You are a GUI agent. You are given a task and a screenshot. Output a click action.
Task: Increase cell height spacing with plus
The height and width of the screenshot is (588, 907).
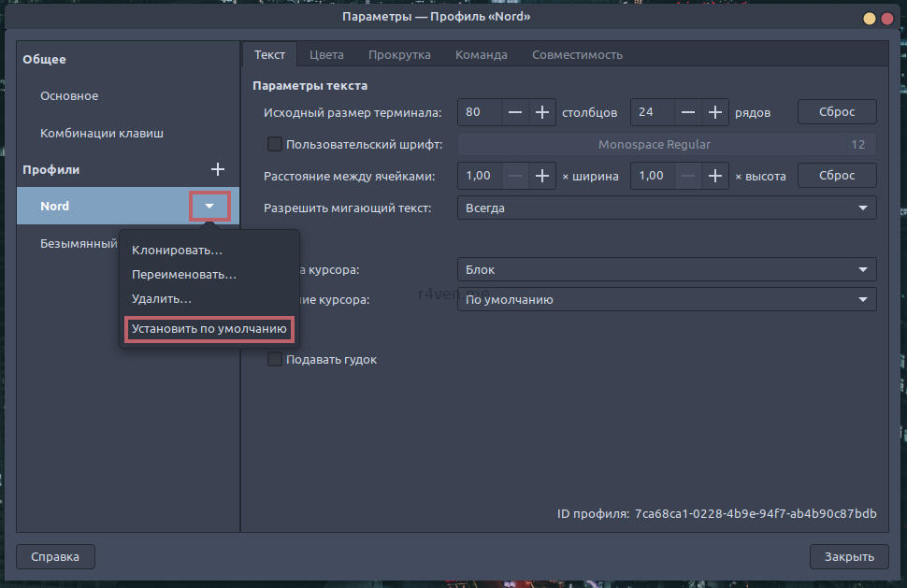715,176
